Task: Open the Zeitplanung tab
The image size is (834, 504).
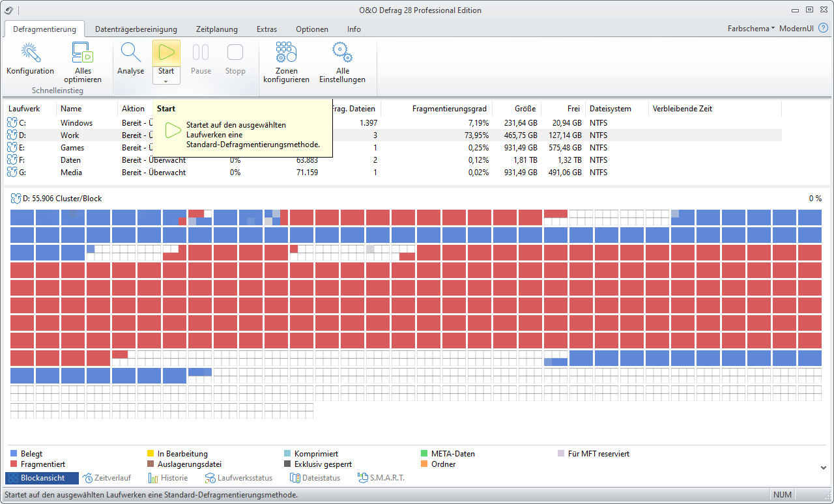Action: (217, 29)
